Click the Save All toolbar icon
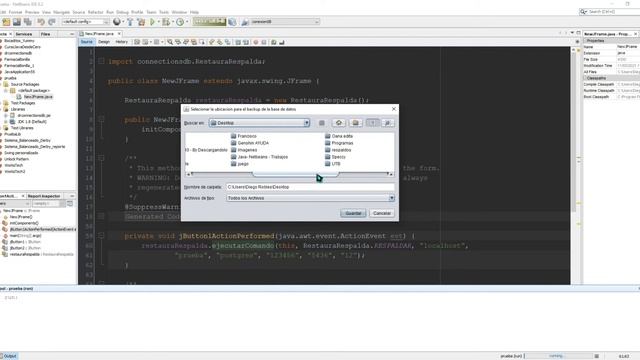 click(28, 22)
